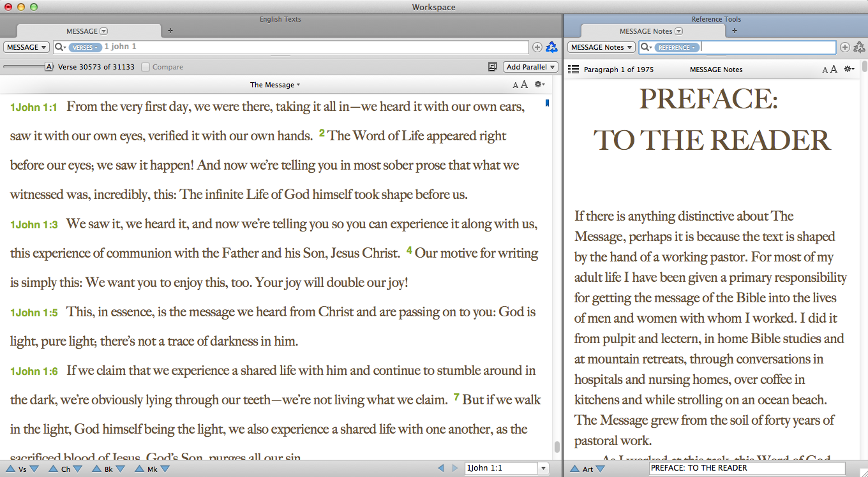Viewport: 868px width, 477px height.
Task: Click The Message pane title dropdown
Action: tap(274, 85)
